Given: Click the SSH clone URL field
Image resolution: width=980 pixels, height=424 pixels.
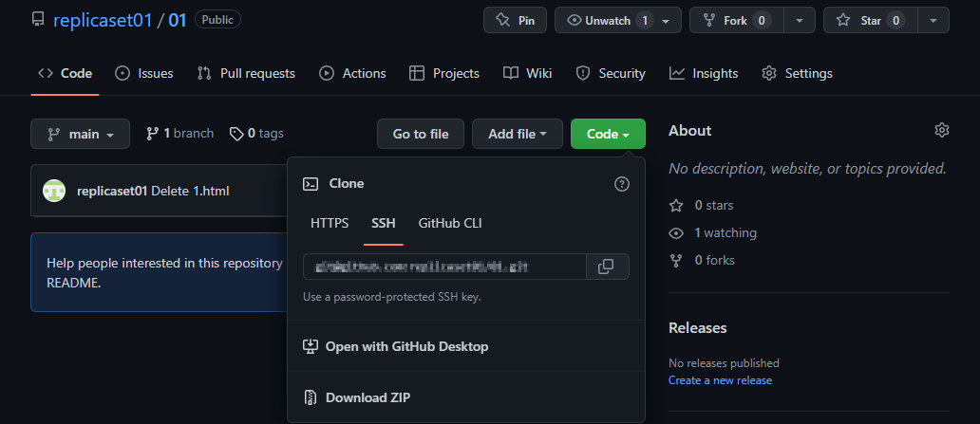Looking at the screenshot, I should (445, 267).
